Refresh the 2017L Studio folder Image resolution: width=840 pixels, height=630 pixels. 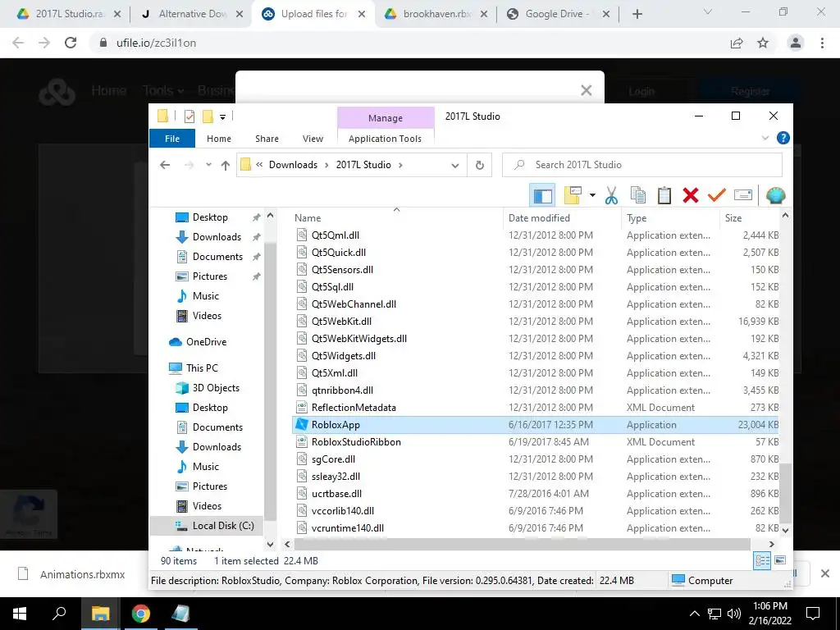pyautogui.click(x=479, y=166)
